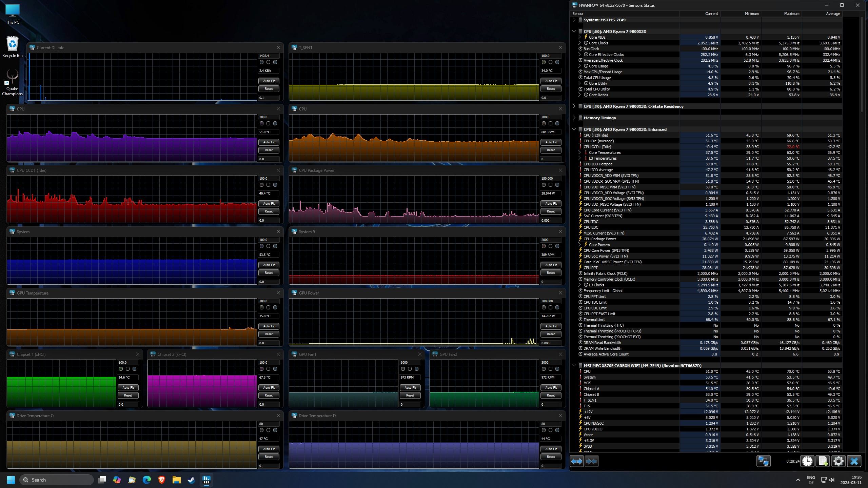The width and height of the screenshot is (868, 488).
Task: Expand the Core Temperatures row
Action: 580,152
